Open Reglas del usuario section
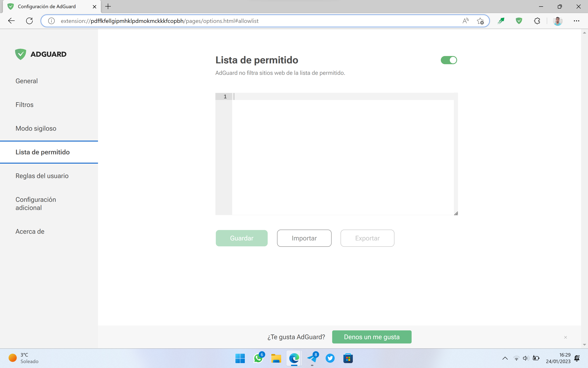This screenshot has width=588, height=368. click(42, 176)
